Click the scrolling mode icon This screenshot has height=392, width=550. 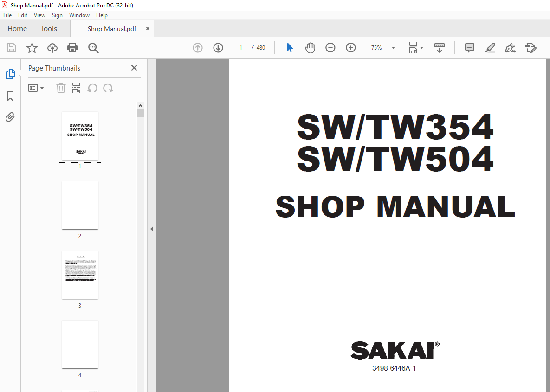click(x=440, y=48)
